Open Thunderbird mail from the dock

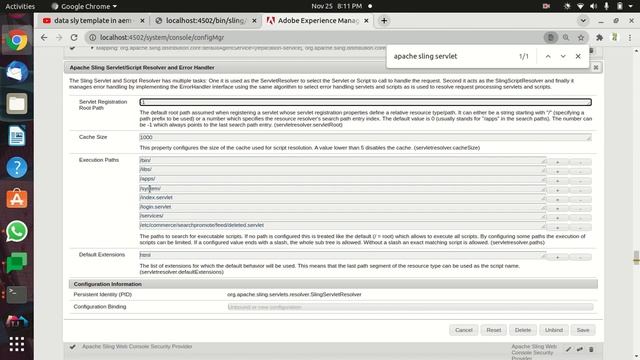(x=17, y=72)
